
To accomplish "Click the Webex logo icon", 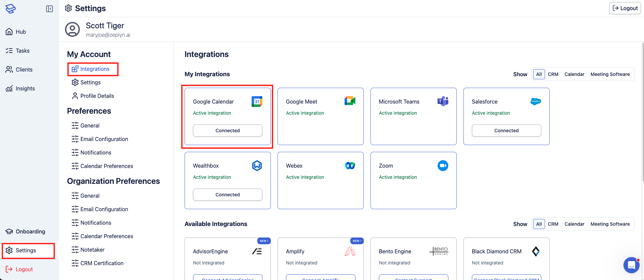I will (350, 166).
